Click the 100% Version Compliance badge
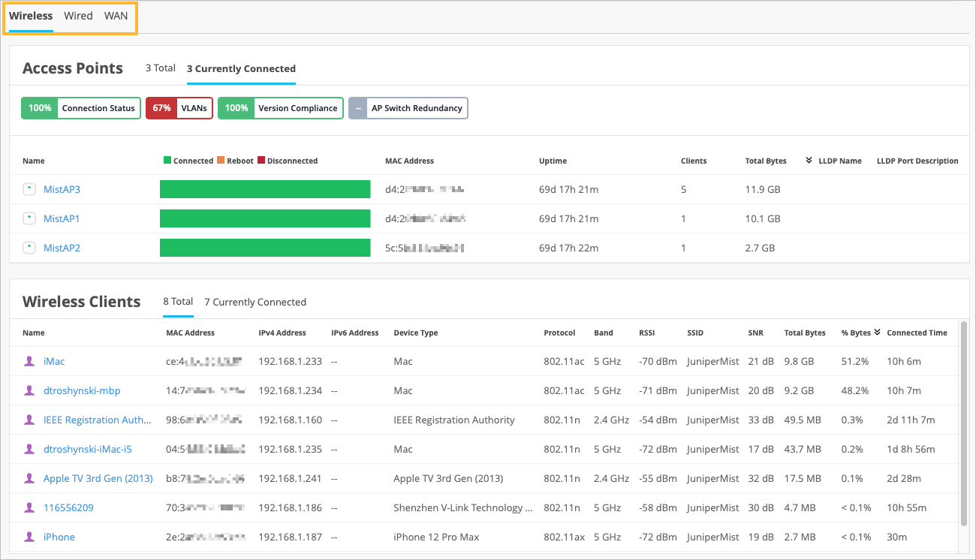The image size is (976, 560). [x=281, y=108]
